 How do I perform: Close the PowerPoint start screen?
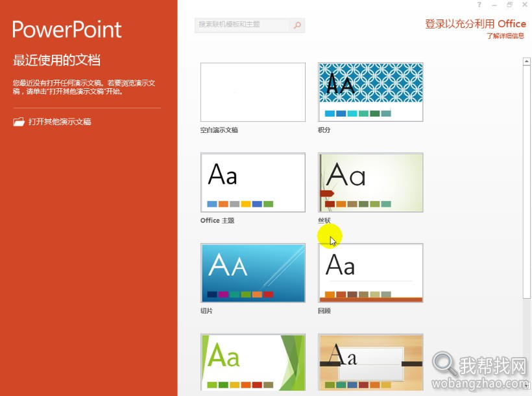tap(524, 5)
